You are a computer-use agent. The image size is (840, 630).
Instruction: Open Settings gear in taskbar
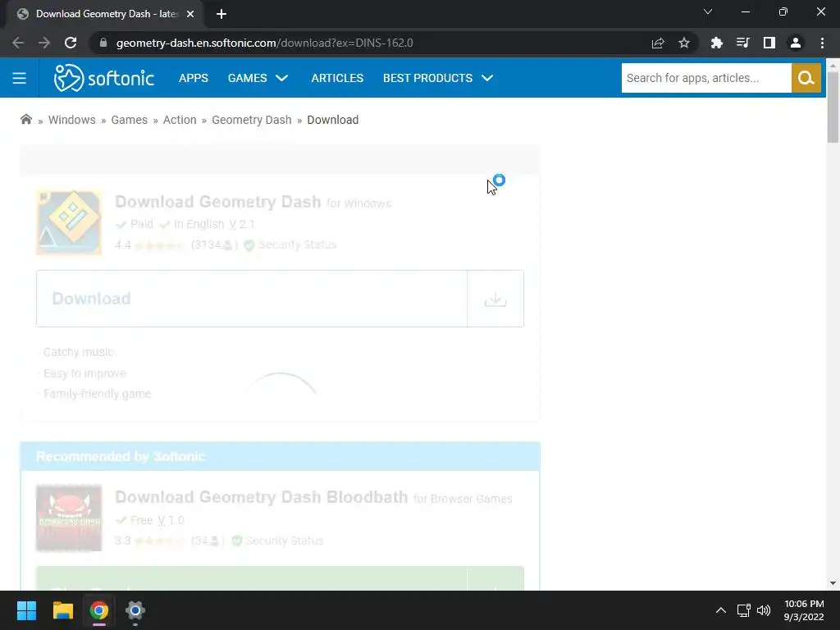coord(135,610)
